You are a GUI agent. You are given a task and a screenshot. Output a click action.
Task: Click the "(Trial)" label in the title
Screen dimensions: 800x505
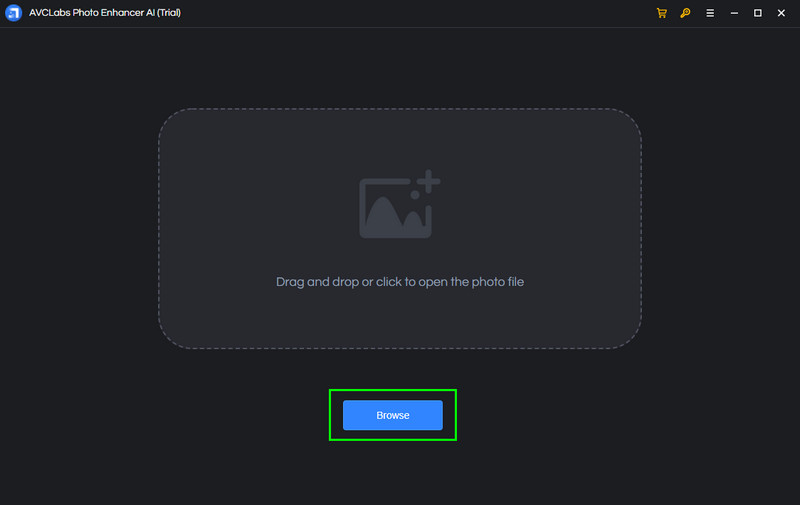(166, 13)
